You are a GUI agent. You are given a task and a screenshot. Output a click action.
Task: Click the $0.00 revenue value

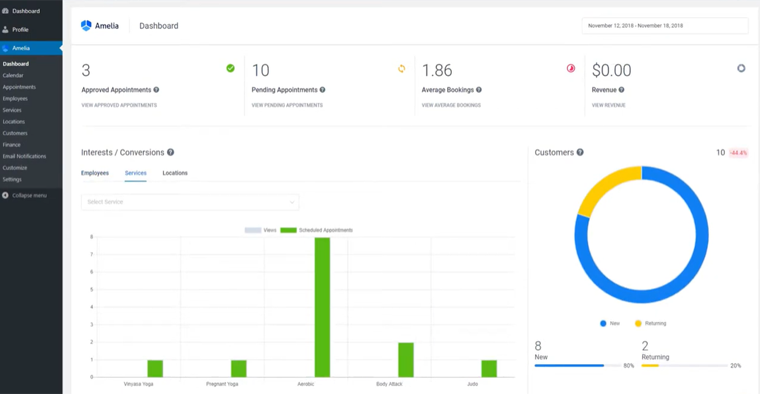point(612,70)
